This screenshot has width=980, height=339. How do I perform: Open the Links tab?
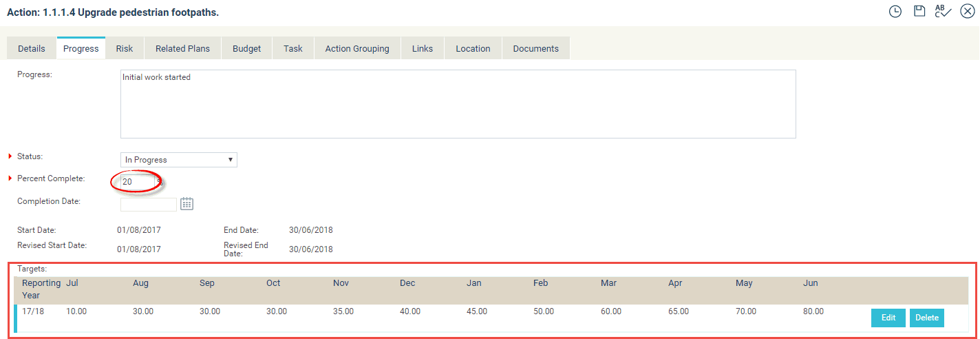pos(423,48)
